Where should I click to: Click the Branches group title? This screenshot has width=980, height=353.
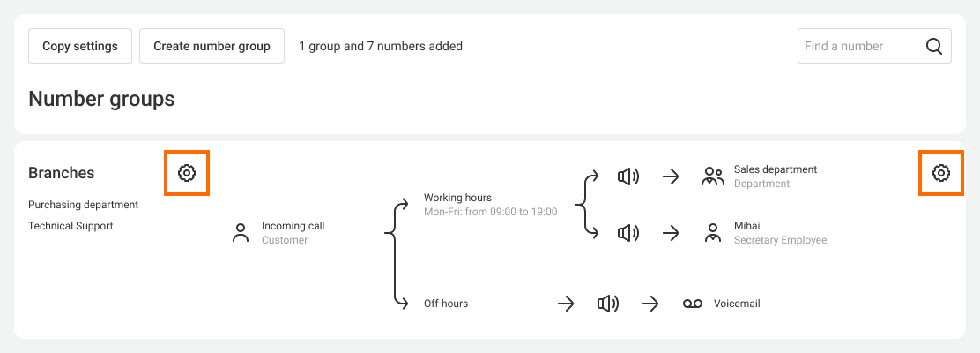coord(62,173)
